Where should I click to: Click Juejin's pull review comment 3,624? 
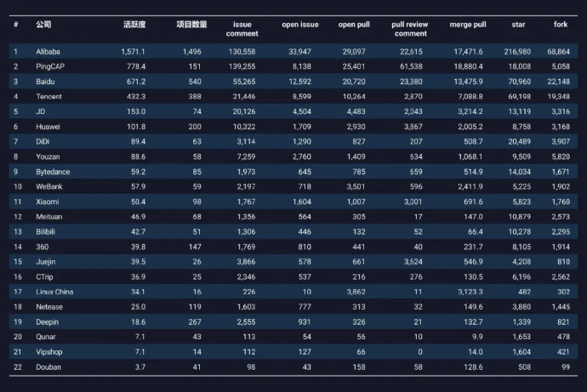point(413,262)
